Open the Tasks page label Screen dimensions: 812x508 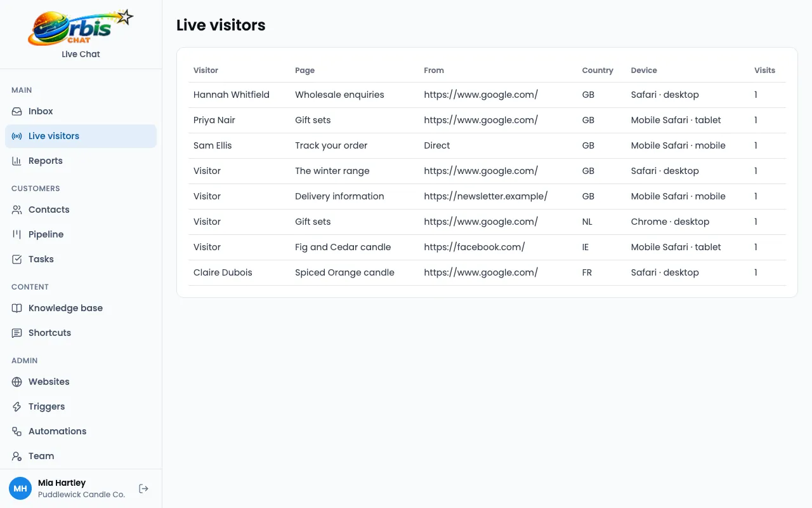pos(41,259)
